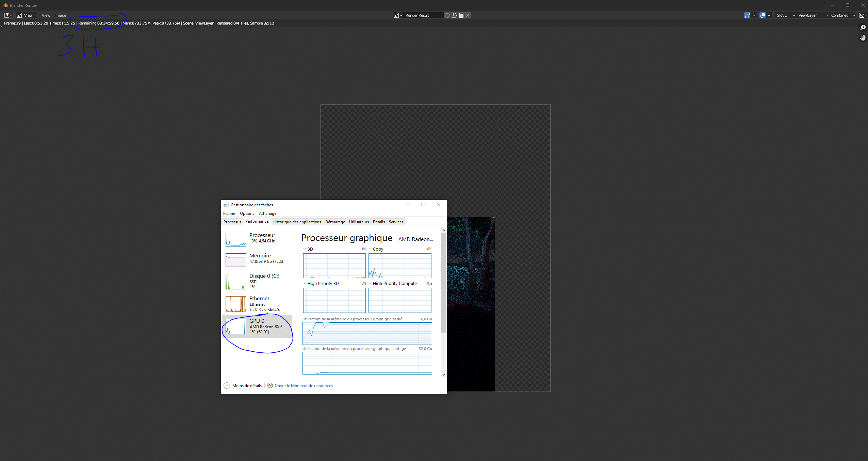
Task: Select Mémoire in performance sidebar
Action: [257, 259]
